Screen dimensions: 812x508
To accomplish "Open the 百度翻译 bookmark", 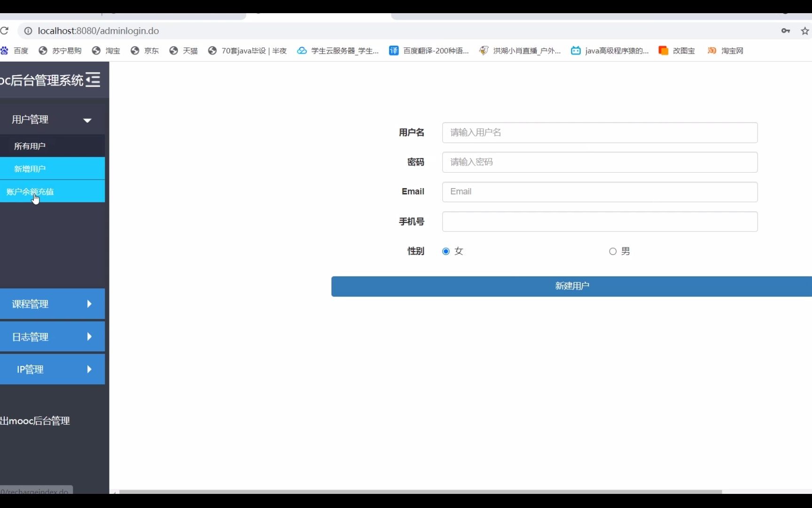I will [x=429, y=51].
